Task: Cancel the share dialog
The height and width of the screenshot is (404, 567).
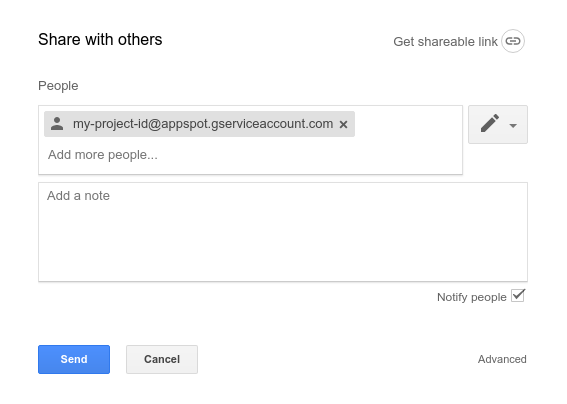Action: tap(162, 359)
